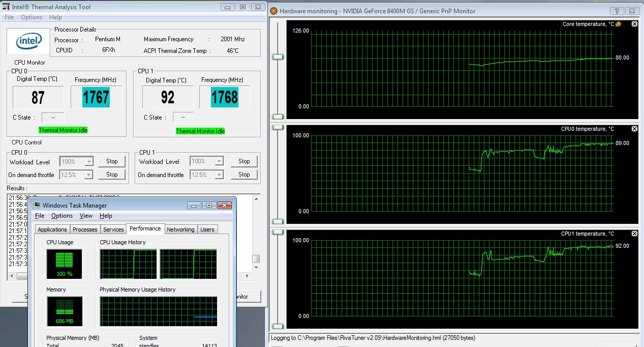644x347 pixels.
Task: Click the Intel Thermal Analysis Tool title bar icon
Action: pos(6,7)
